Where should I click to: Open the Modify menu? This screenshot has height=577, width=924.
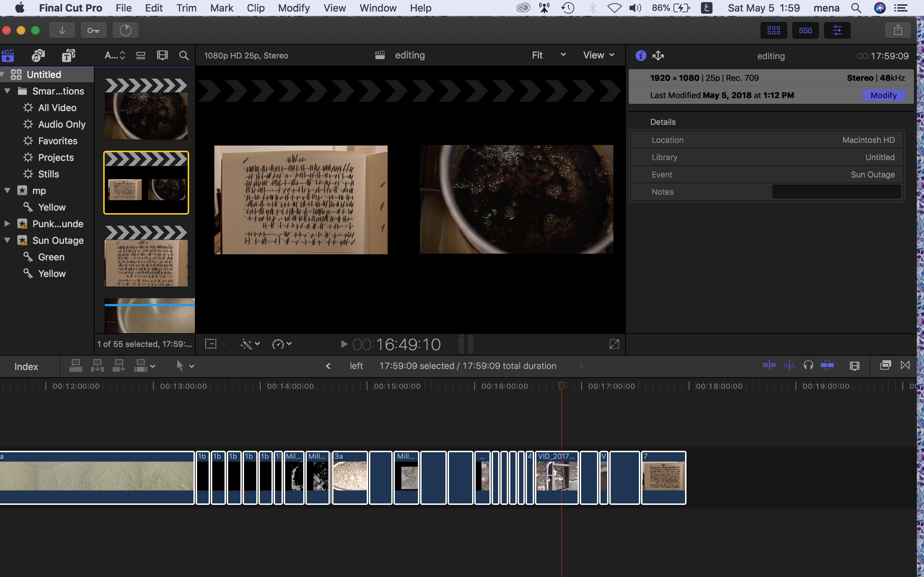click(x=293, y=8)
